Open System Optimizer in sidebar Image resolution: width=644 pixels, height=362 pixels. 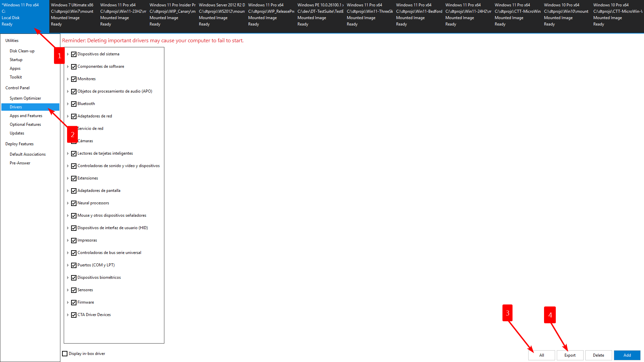click(25, 98)
